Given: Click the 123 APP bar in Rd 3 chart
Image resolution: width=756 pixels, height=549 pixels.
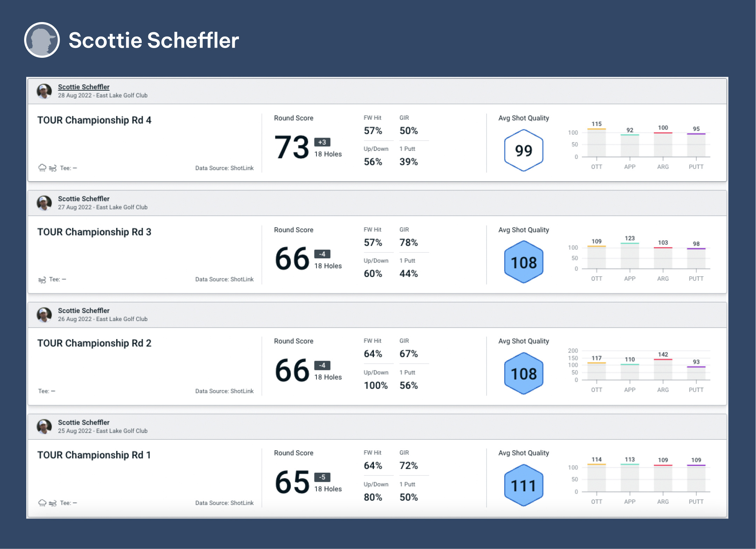Looking at the screenshot, I should point(630,256).
